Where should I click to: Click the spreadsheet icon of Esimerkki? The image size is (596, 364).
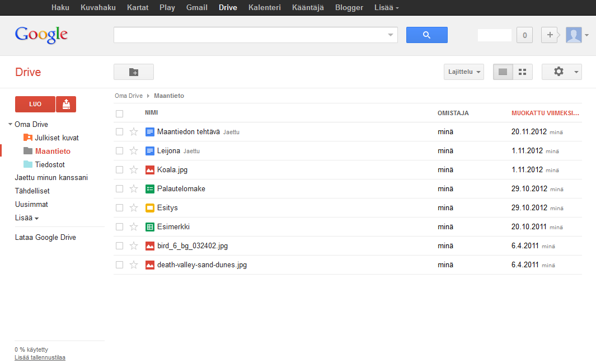click(x=150, y=227)
